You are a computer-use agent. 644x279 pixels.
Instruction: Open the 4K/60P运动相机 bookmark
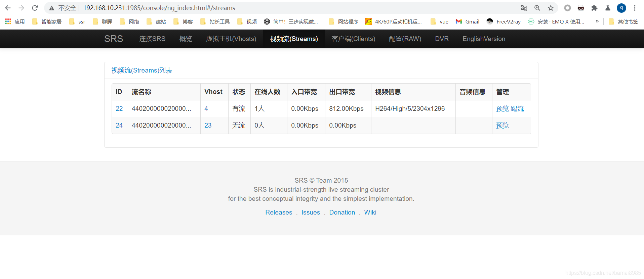click(x=393, y=21)
